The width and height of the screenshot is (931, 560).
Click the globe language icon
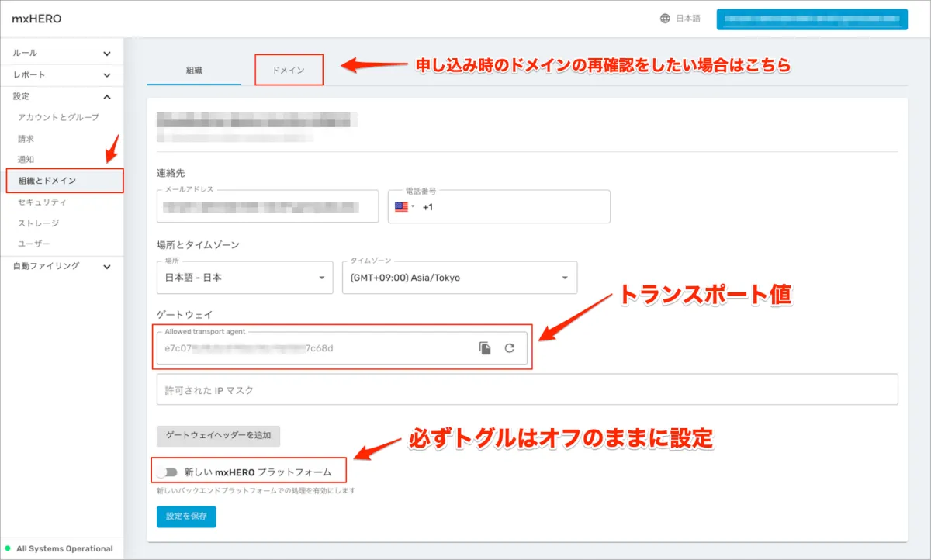tap(665, 19)
